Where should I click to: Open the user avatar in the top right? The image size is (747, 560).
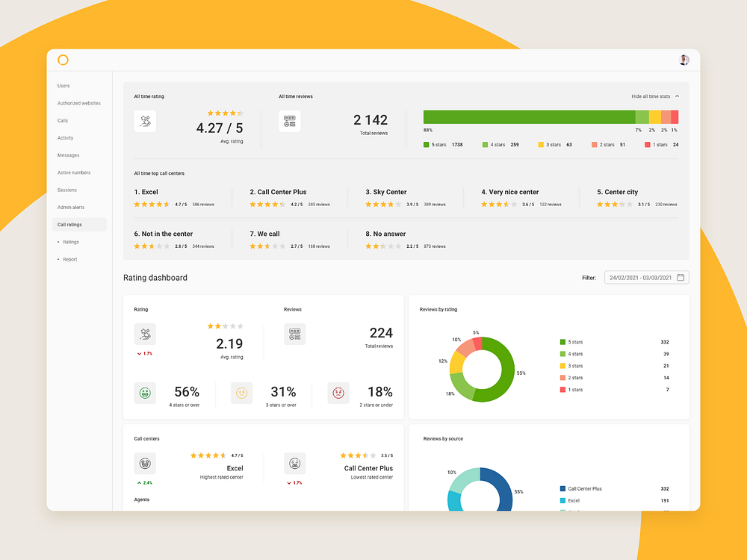pos(683,60)
